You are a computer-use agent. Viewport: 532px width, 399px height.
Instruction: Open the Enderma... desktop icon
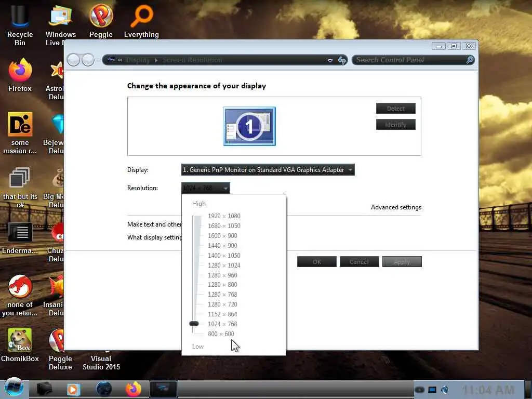coord(20,238)
